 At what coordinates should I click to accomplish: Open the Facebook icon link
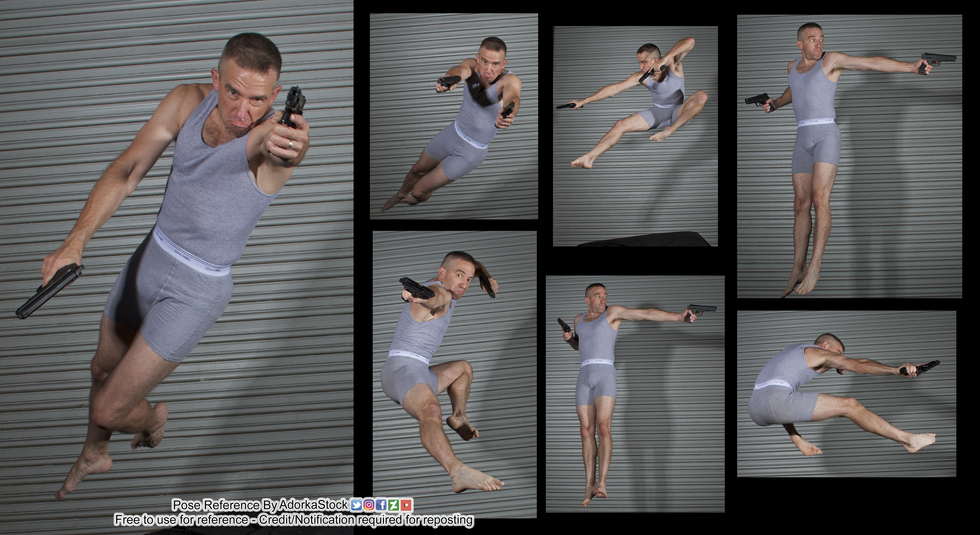pyautogui.click(x=381, y=505)
